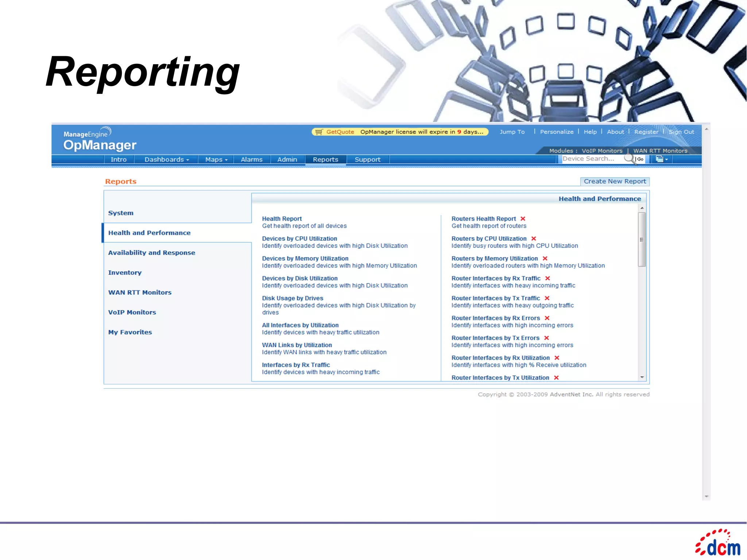Select System report category
747x560 pixels.
click(121, 213)
